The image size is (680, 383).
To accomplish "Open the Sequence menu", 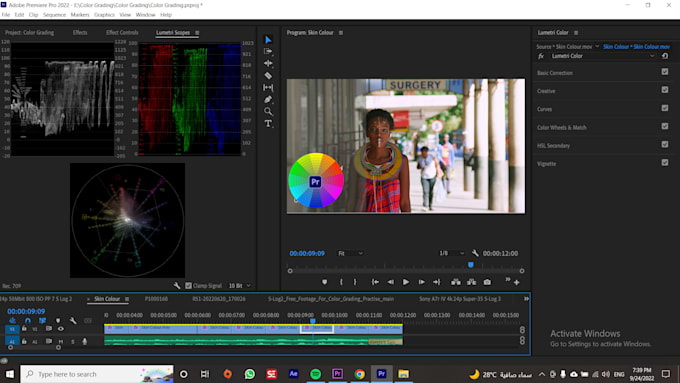I will [x=54, y=15].
